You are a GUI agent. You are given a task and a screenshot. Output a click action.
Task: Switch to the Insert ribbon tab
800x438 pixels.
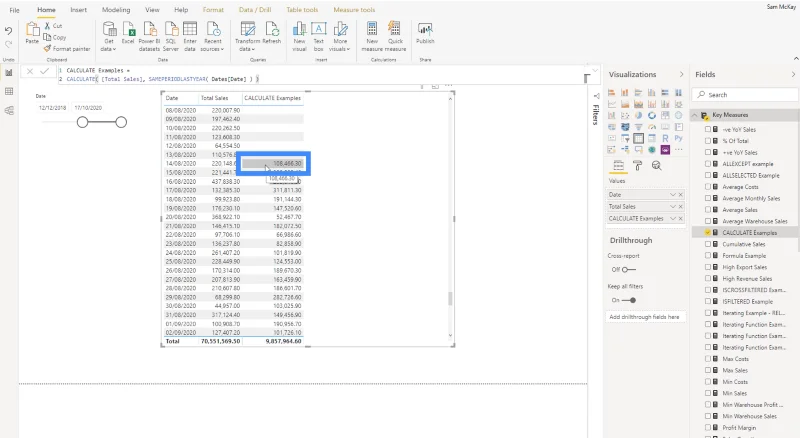tap(79, 10)
